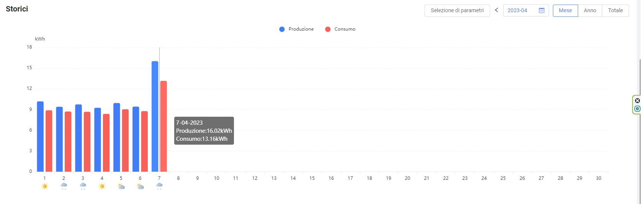Switch to the Mese view tab

pyautogui.click(x=565, y=10)
